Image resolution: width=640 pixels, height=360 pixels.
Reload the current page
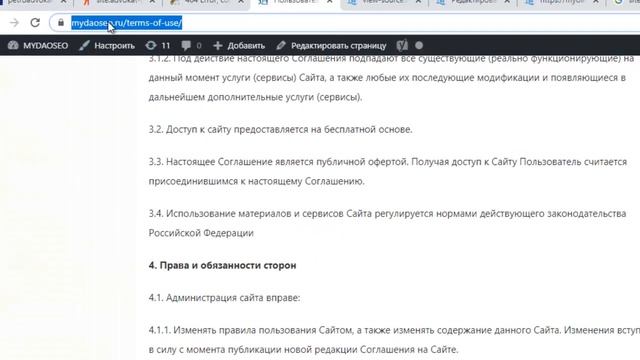click(35, 23)
